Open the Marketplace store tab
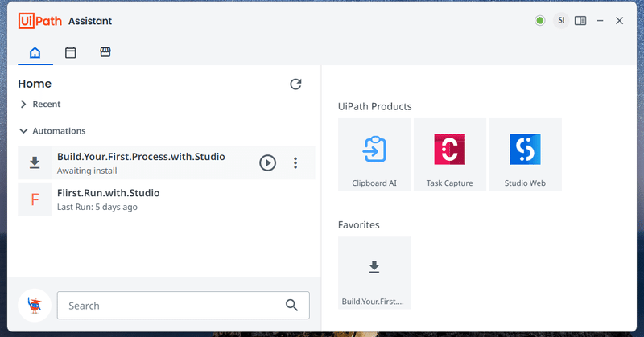Viewport: 644px width, 337px height. [x=105, y=52]
